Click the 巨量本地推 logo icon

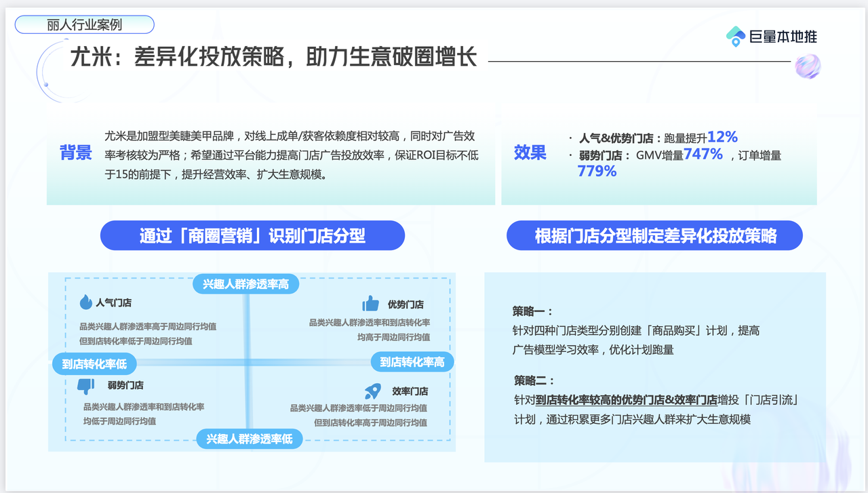[x=735, y=37]
